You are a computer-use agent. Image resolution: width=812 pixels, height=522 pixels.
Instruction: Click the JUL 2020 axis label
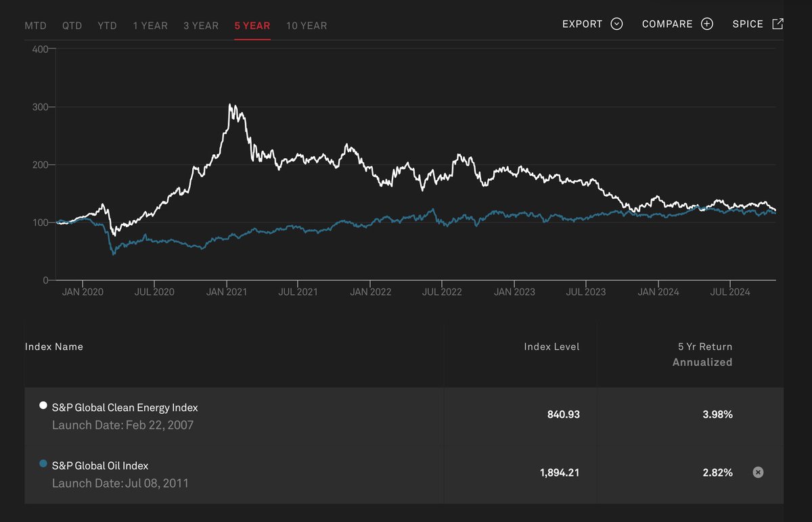click(x=154, y=292)
